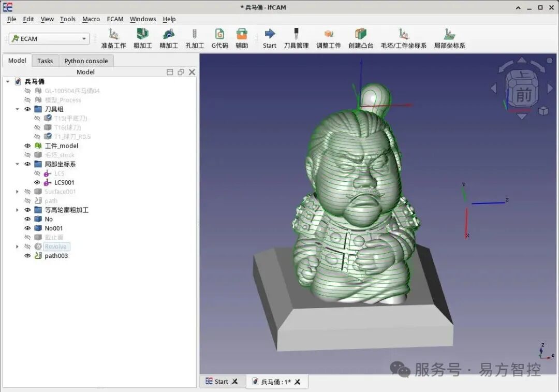
Task: Generate G代码 from toolbar
Action: coord(219,38)
